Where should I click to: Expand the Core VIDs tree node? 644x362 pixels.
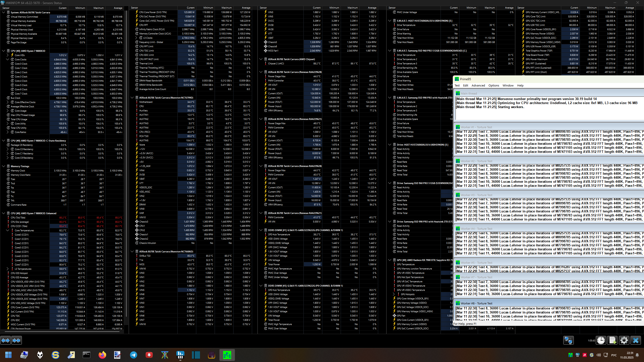pos(8,55)
